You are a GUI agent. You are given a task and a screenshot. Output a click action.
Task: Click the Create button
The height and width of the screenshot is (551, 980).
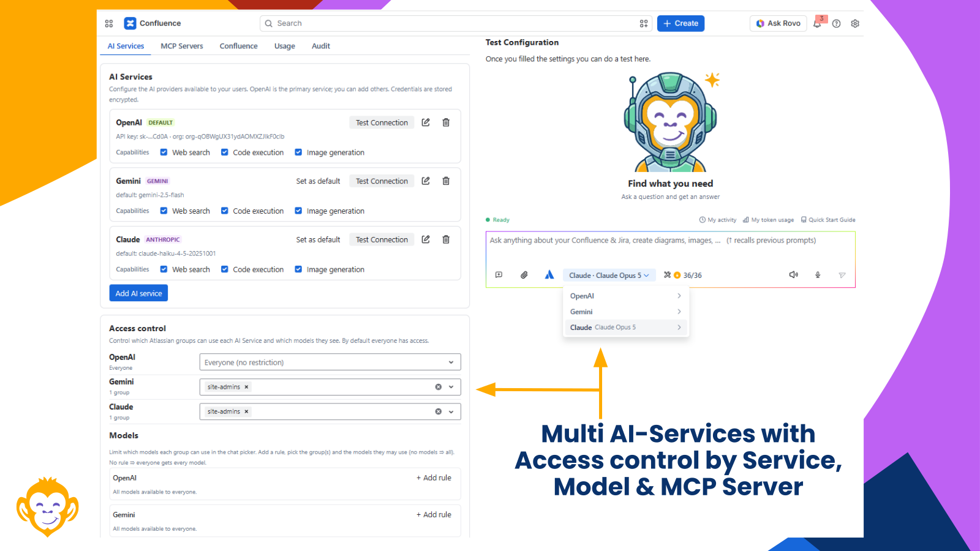tap(680, 23)
